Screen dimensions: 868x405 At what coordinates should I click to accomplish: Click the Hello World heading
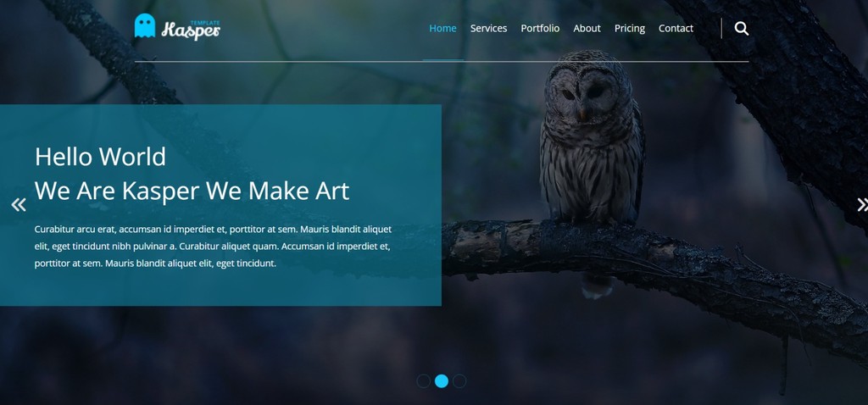pyautogui.click(x=100, y=157)
